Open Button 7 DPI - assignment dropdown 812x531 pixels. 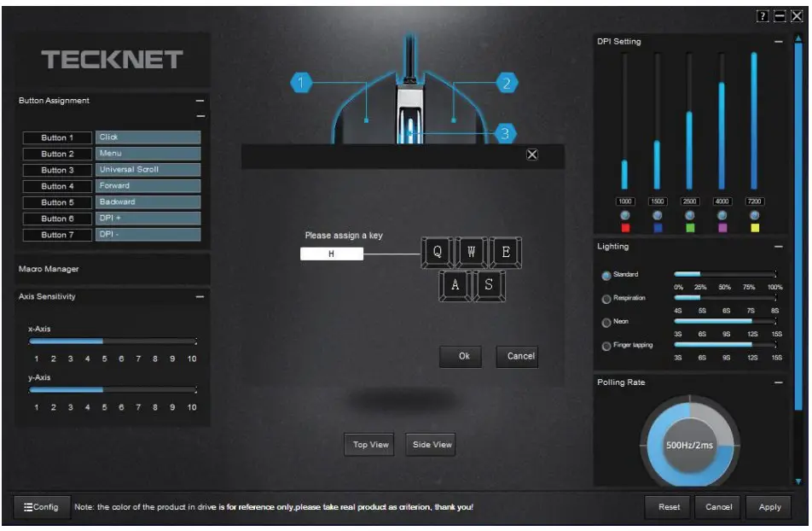[148, 235]
